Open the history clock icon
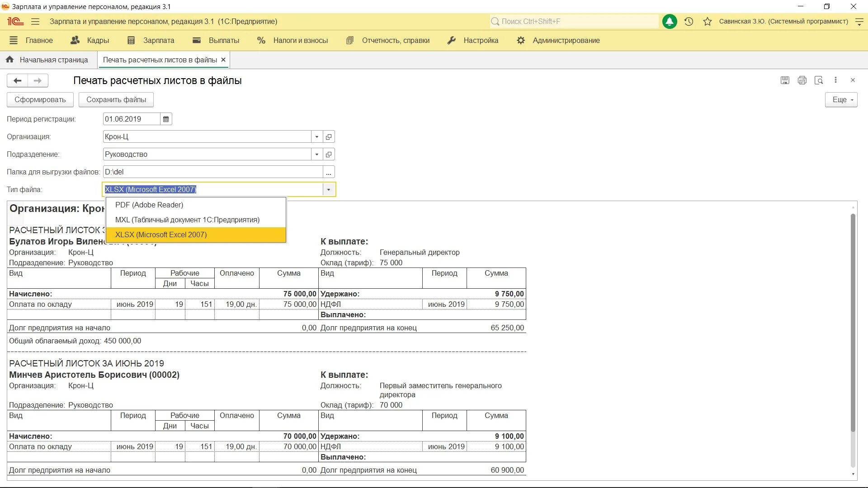This screenshot has height=488, width=868. pos(689,22)
